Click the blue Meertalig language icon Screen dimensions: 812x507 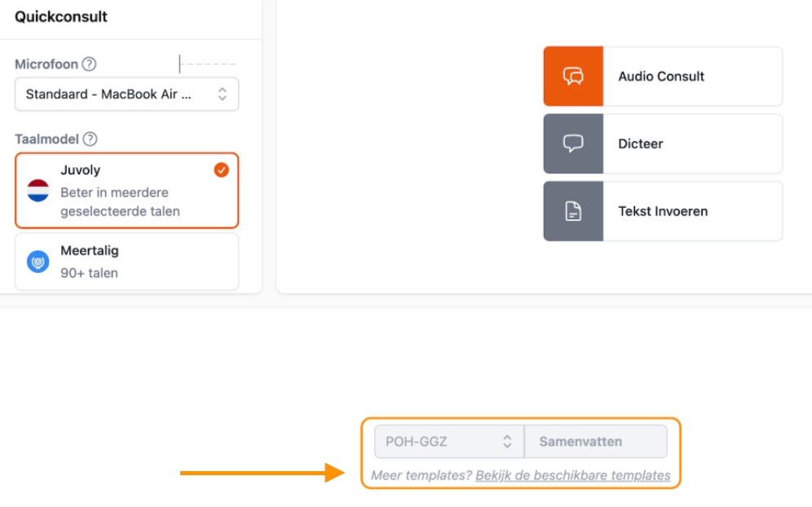38,261
